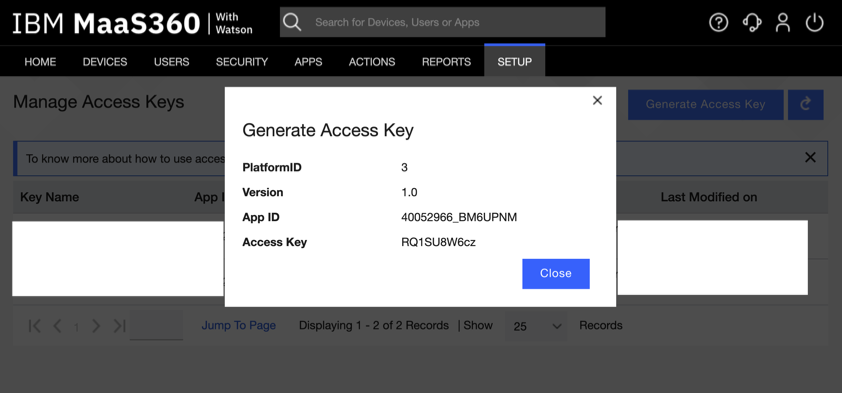Image resolution: width=842 pixels, height=393 pixels.
Task: Select the SETUP tab
Action: 514,61
